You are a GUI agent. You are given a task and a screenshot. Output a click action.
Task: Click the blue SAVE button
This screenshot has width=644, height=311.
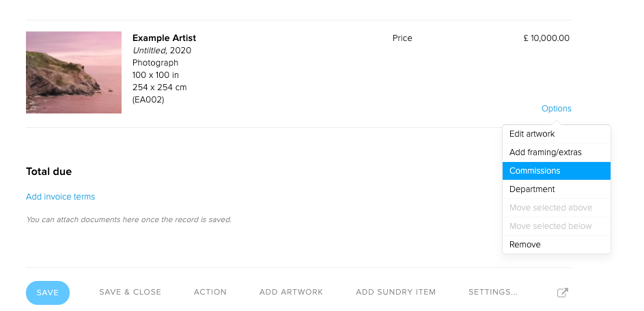click(x=48, y=293)
